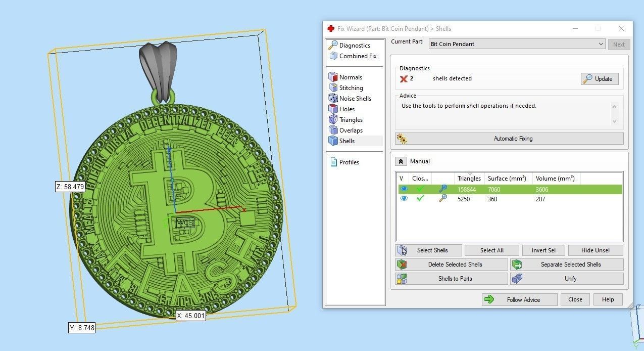Viewport: 644px width, 351px height.
Task: Open the Current Part dropdown
Action: [517, 44]
